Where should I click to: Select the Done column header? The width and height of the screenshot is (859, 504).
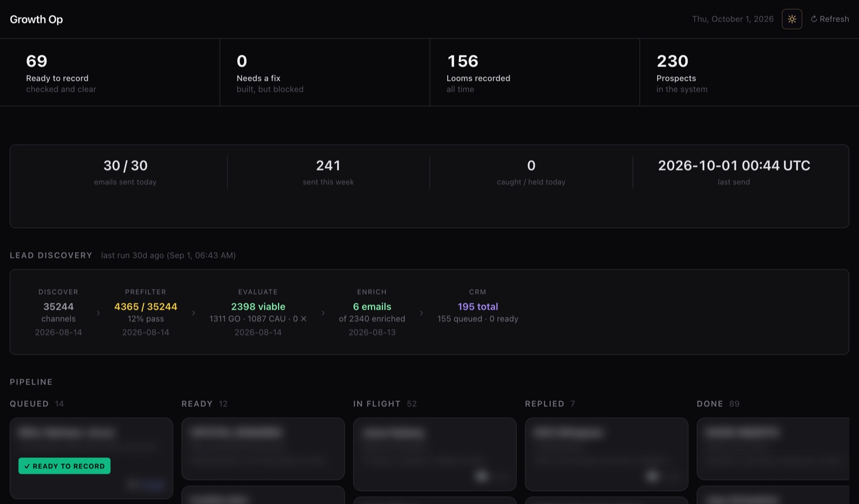(718, 404)
